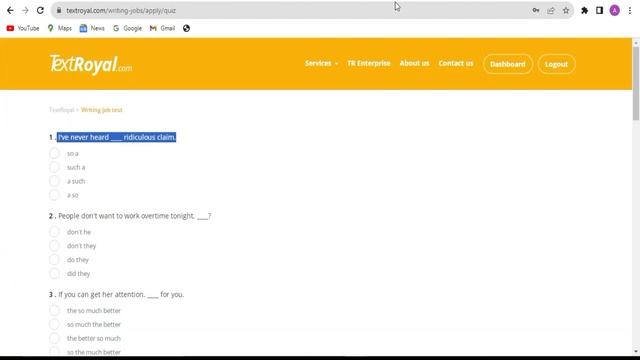Click the scrollbar down arrow
This screenshot has height=360, width=640.
click(636, 351)
